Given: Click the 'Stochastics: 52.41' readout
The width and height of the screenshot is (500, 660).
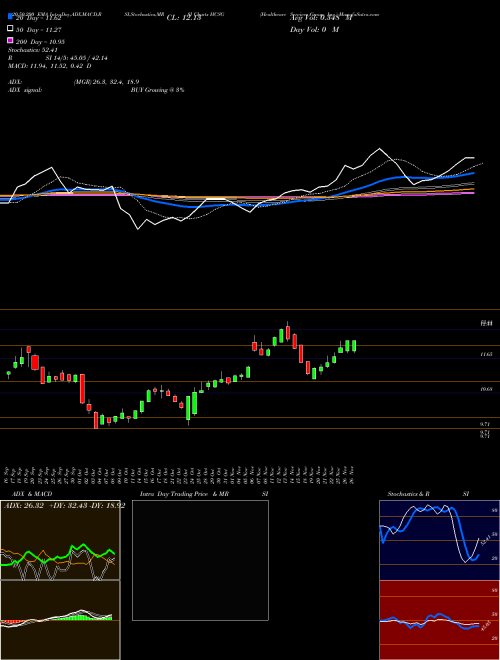Looking at the screenshot, I should [x=32, y=50].
